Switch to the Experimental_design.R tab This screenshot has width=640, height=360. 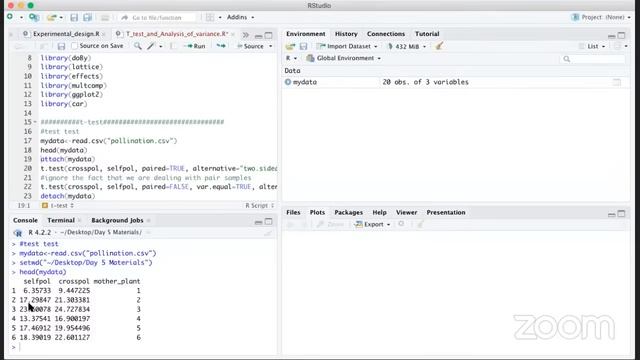(66, 34)
